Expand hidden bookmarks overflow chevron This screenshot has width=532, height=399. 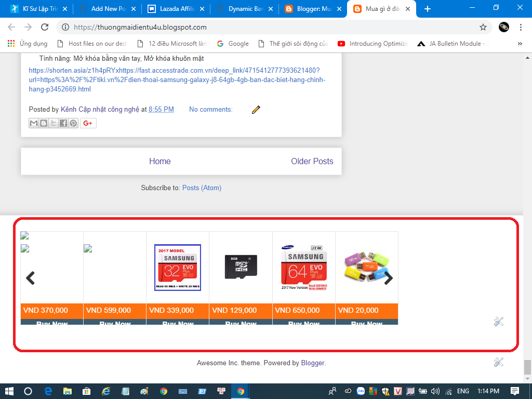(520, 44)
